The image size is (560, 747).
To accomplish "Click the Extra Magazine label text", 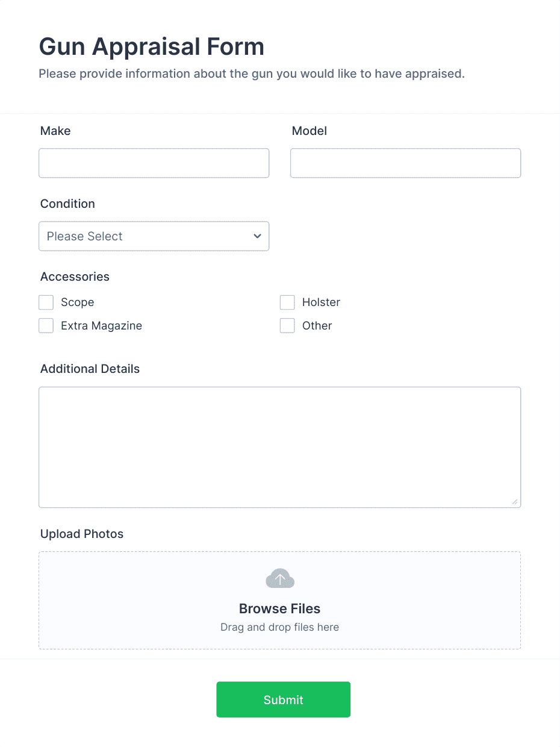I will click(101, 326).
